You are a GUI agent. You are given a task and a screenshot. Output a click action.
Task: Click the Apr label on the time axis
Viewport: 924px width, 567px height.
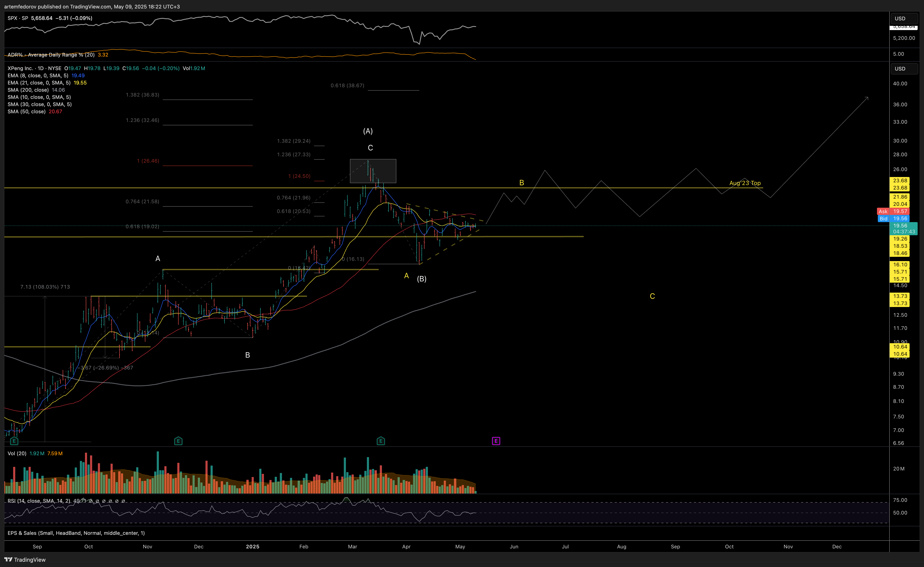point(406,546)
